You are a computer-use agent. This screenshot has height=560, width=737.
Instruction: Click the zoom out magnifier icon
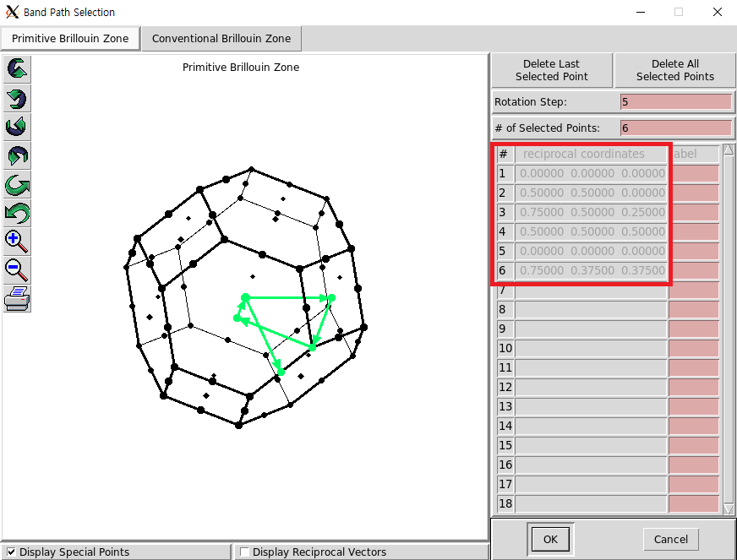click(17, 269)
